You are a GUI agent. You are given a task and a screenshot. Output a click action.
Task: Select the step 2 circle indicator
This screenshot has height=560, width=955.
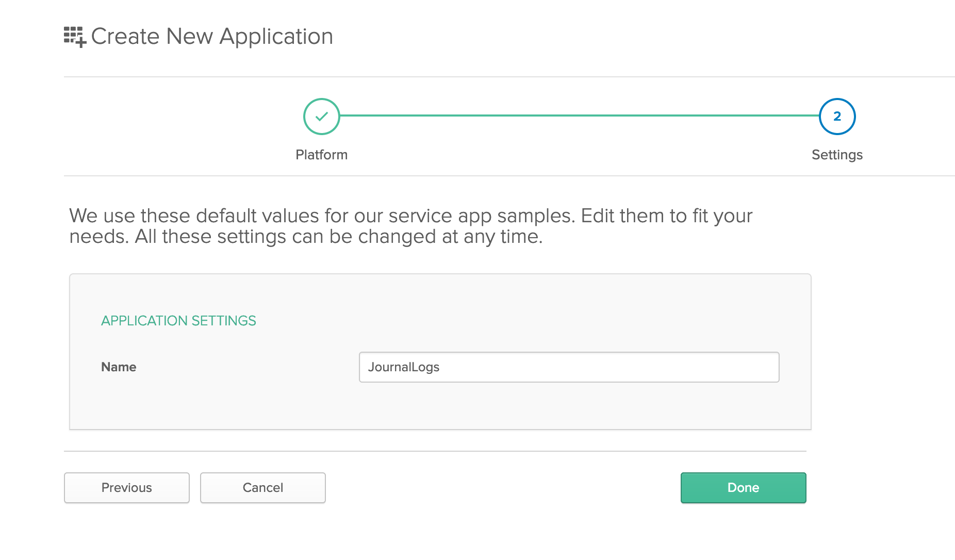(x=836, y=117)
